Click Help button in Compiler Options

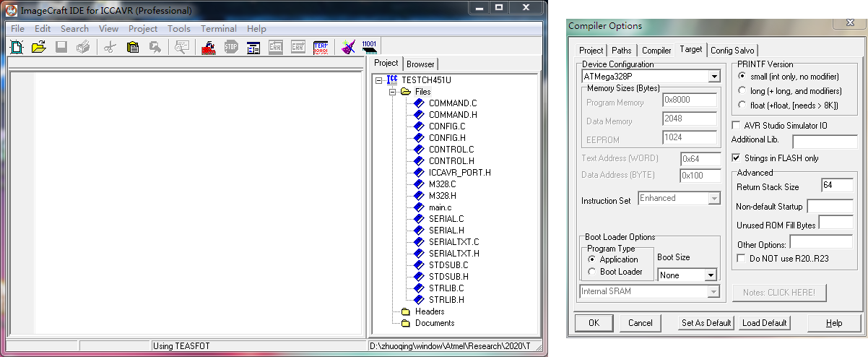click(x=834, y=323)
